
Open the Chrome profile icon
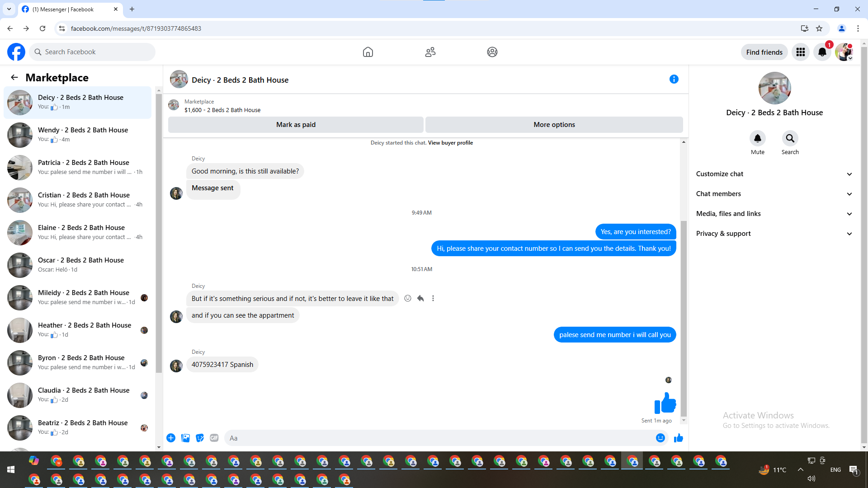(842, 28)
